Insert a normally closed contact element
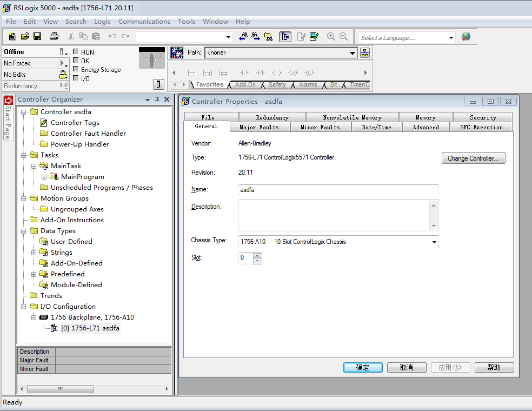The image size is (532, 411). (260, 72)
